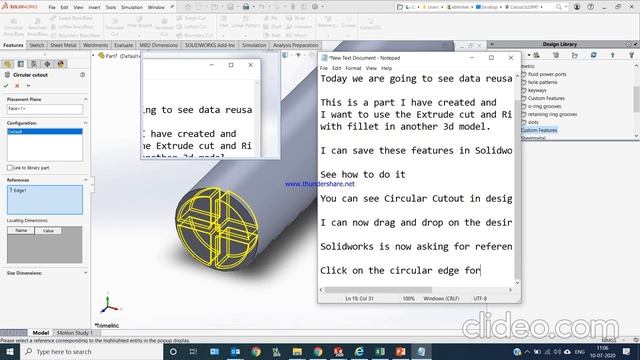640x360 pixels.
Task: Click the Value column header in Locating Dimensions
Action: coord(48,231)
